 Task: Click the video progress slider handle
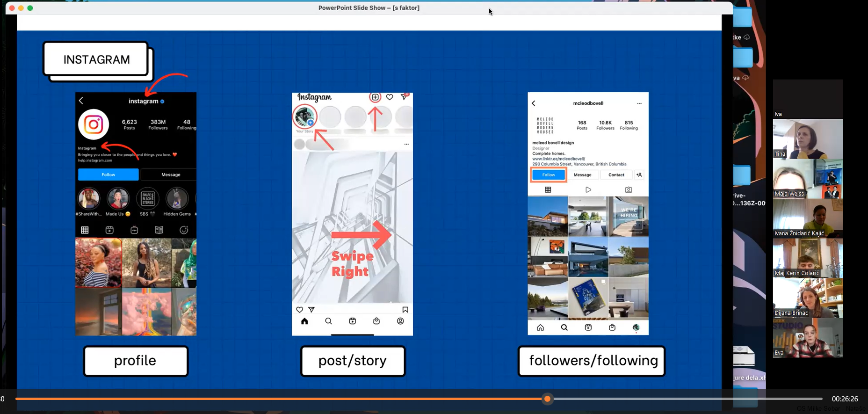coord(547,399)
